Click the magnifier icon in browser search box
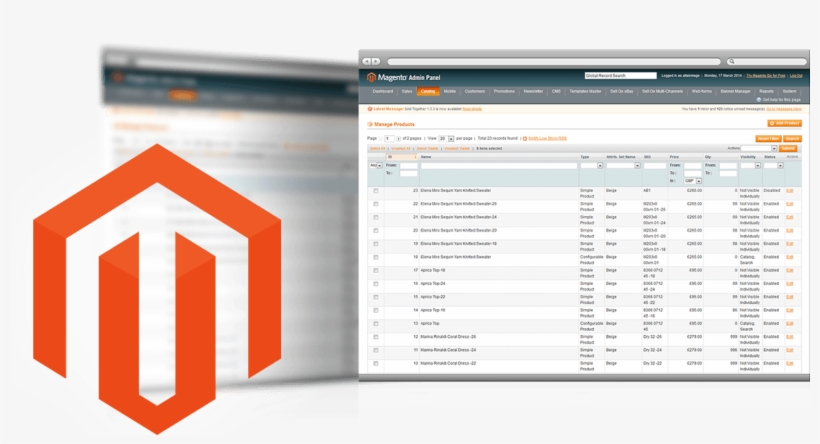Screen dimensions: 820x444 point(732,62)
